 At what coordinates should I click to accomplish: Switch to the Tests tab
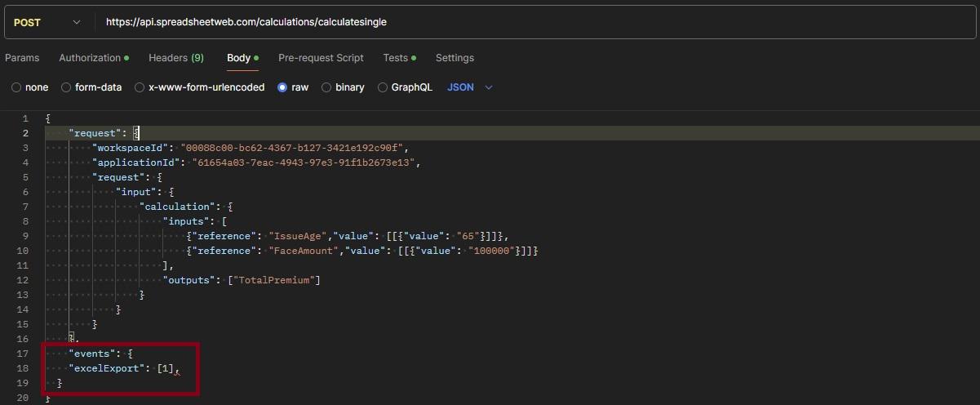pyautogui.click(x=400, y=58)
